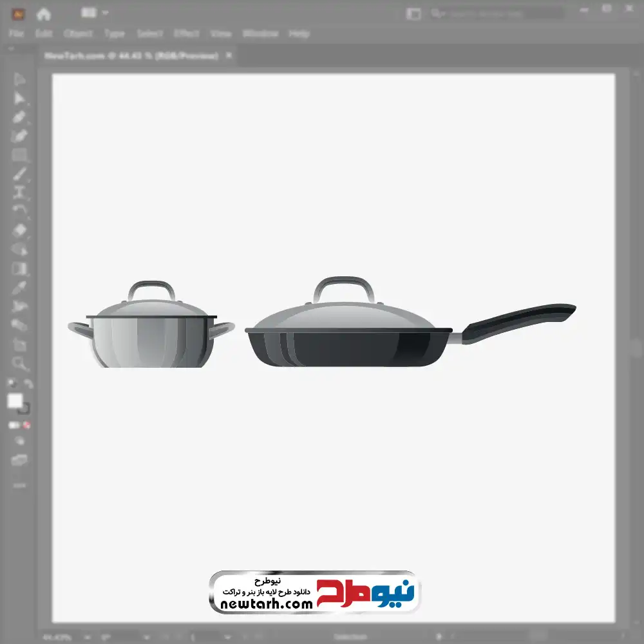Select the Eyedropper tool
Viewport: 644px width, 644px height.
coord(19,287)
